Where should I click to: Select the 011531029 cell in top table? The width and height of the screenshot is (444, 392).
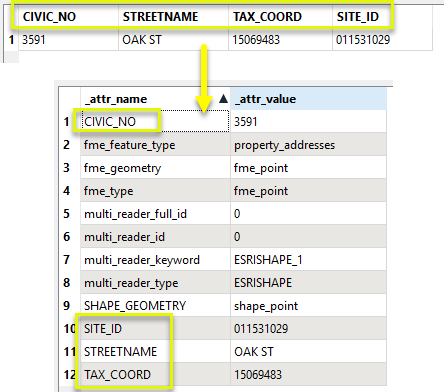[x=382, y=40]
